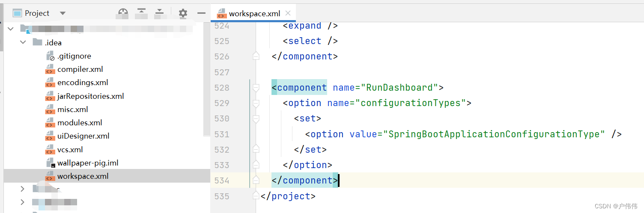Open misc.xml file
Viewport: 644px width, 213px height.
coord(73,109)
